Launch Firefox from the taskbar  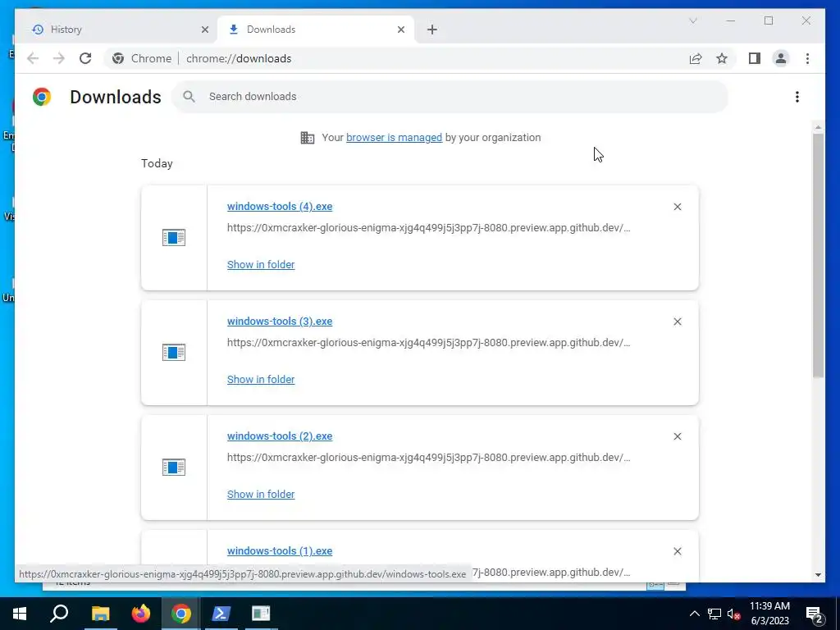click(x=141, y=614)
